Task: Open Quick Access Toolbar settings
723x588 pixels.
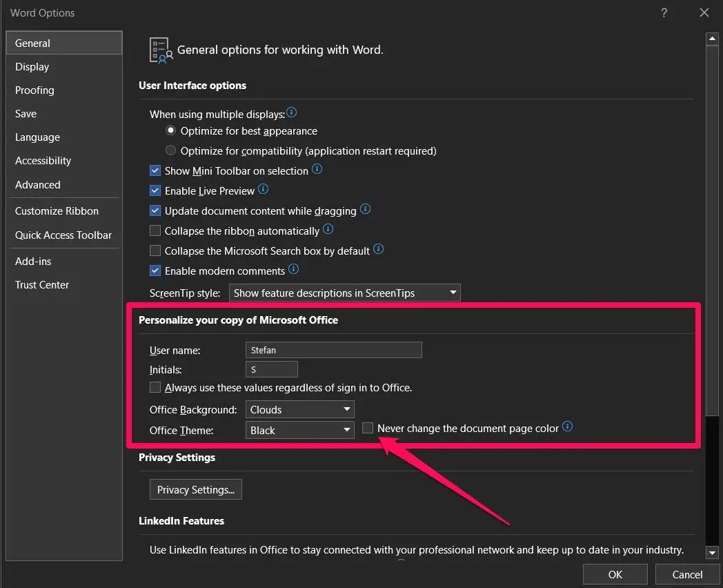Action: click(x=64, y=235)
